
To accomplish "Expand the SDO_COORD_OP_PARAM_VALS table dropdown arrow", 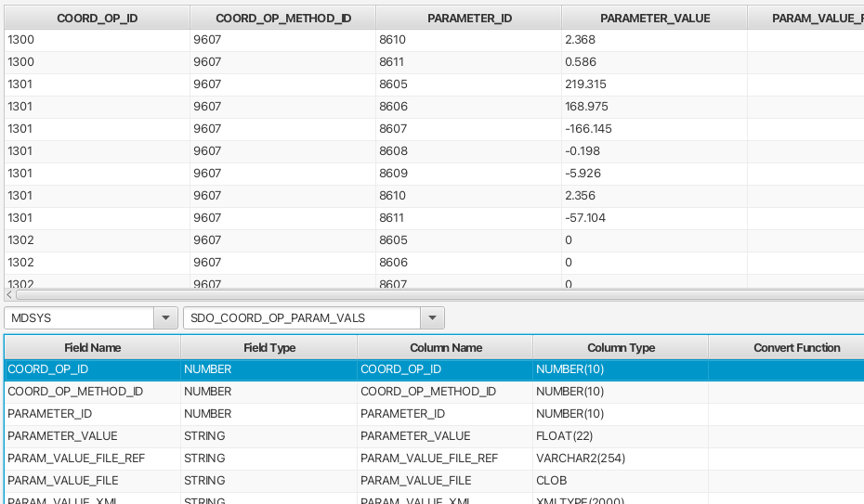I will click(432, 318).
